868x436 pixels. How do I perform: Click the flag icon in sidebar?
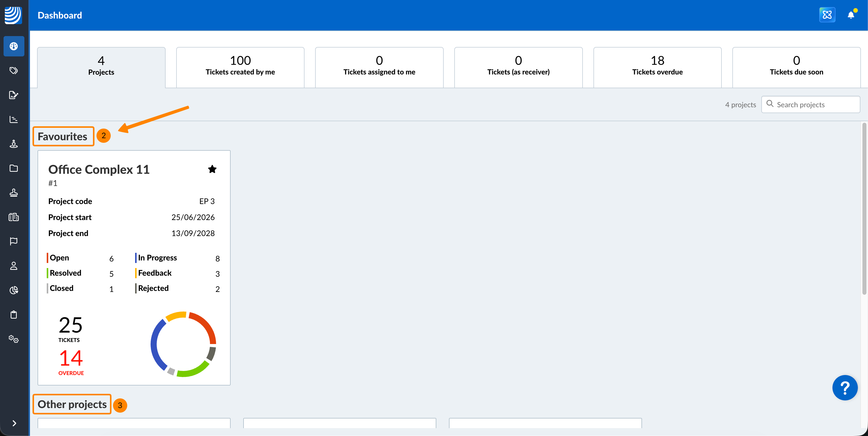pos(13,241)
